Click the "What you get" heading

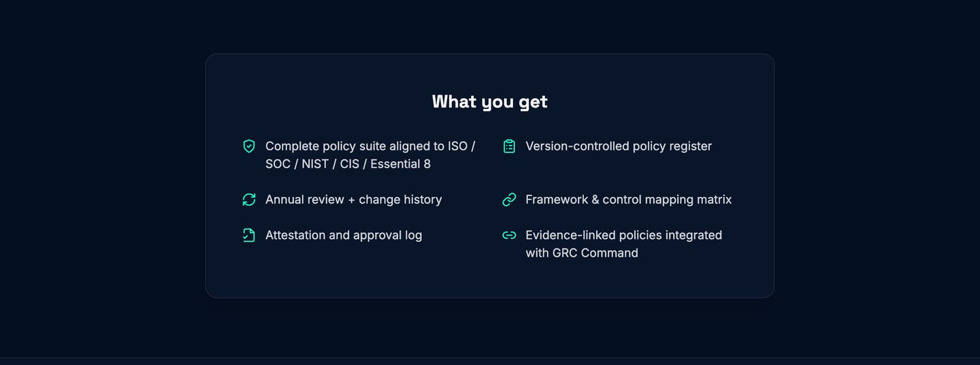489,101
